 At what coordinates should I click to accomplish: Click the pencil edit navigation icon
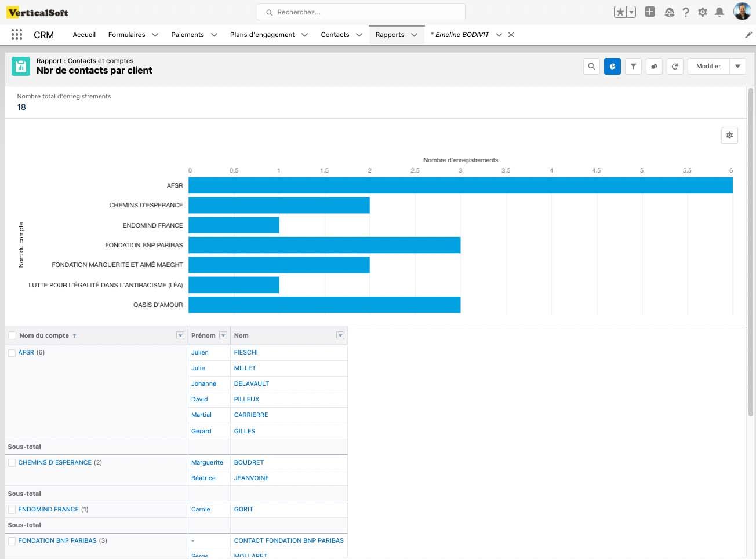(x=748, y=35)
